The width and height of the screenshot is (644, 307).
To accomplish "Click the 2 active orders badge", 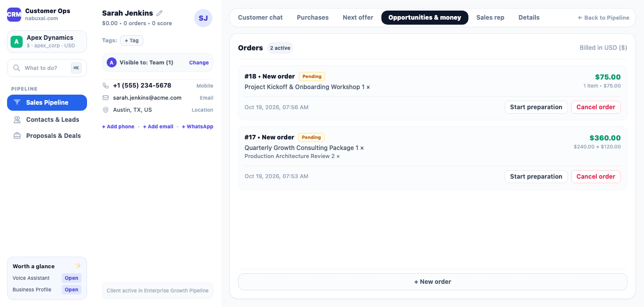I will point(280,48).
